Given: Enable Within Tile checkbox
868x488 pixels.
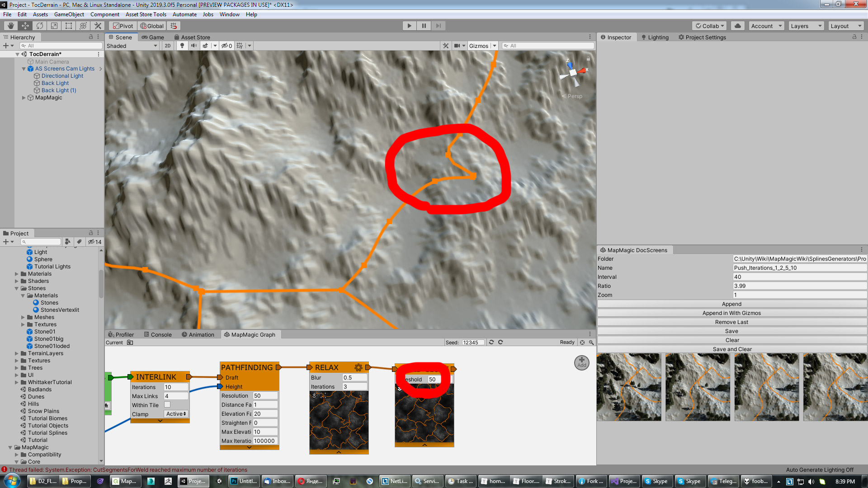Looking at the screenshot, I should click(x=167, y=405).
